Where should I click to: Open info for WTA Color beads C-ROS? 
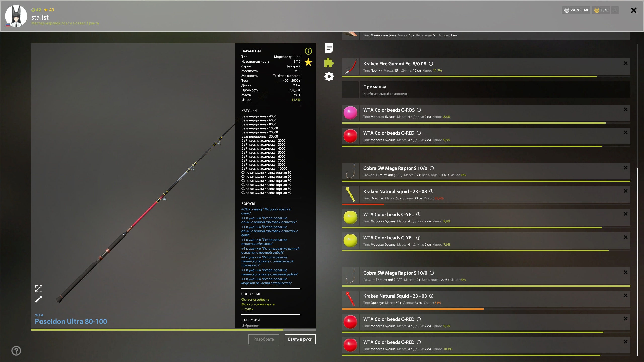point(419,110)
